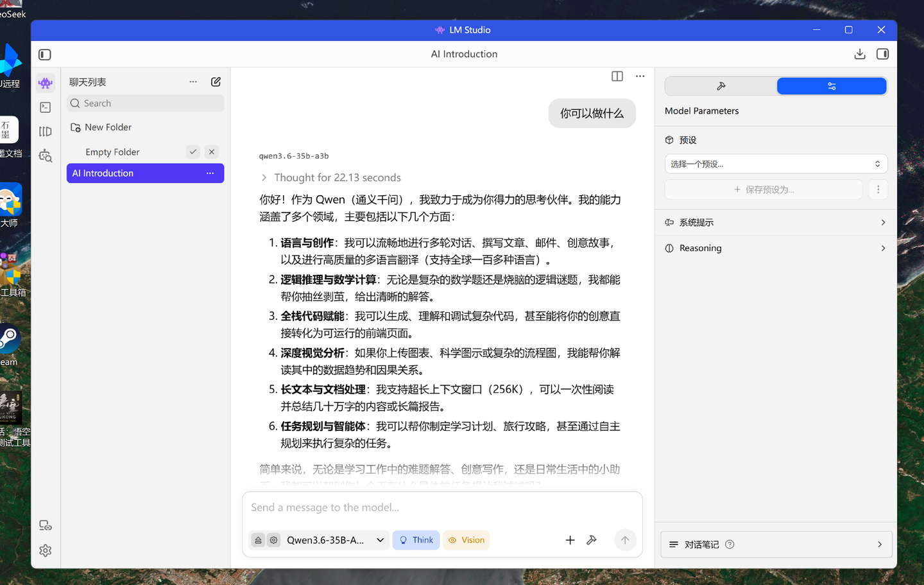Click the download icon in the top bar

click(x=860, y=54)
